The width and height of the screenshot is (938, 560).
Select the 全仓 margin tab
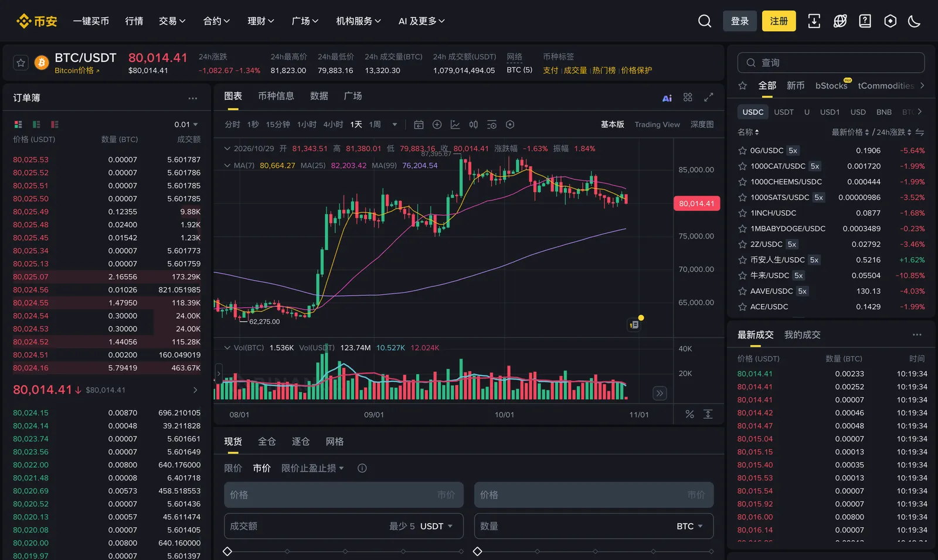267,441
